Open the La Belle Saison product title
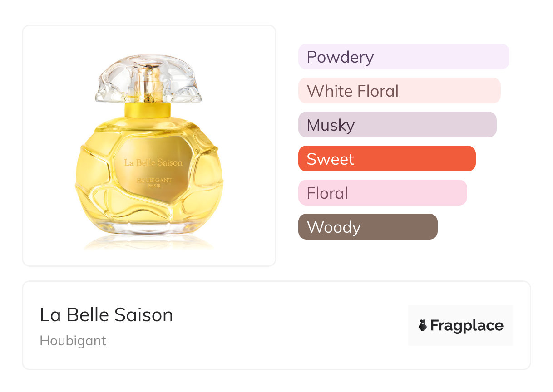Screen dimensions: 553x392 coord(106,315)
